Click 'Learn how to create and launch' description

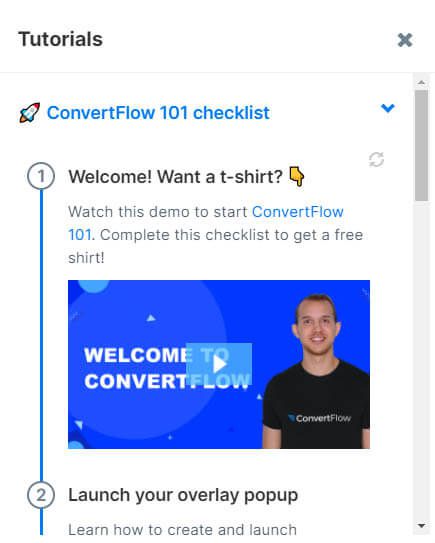pyautogui.click(x=183, y=530)
